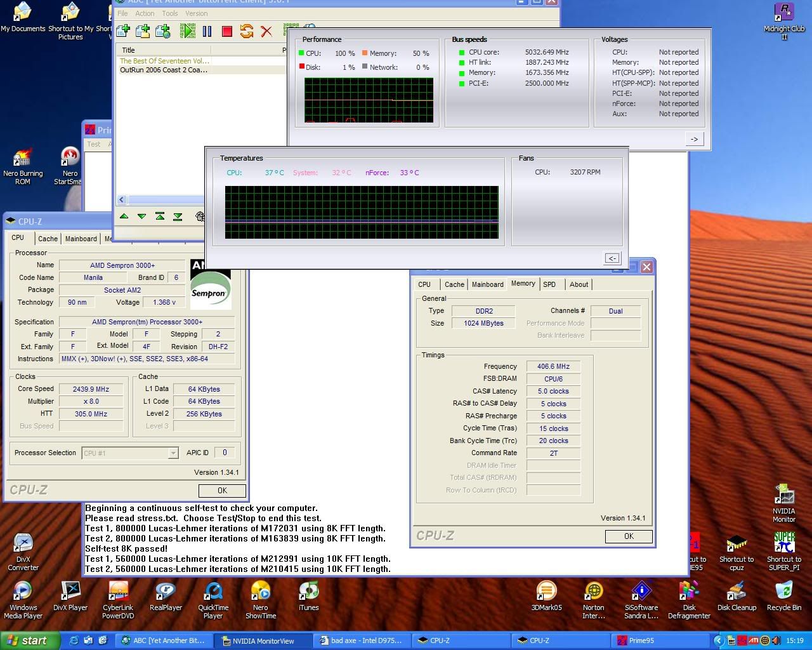Expand hidden system tray icons chevron
Viewport: 812px width, 650px height.
coord(719,640)
